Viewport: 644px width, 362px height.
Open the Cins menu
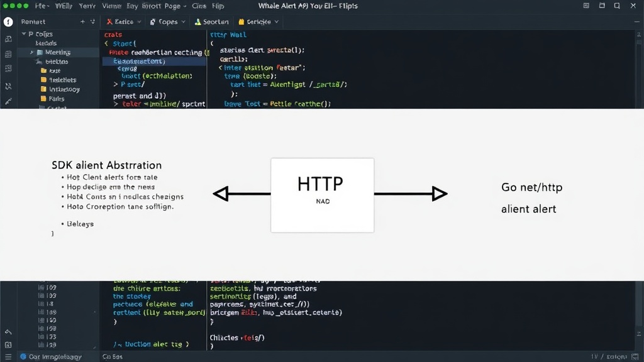point(199,6)
